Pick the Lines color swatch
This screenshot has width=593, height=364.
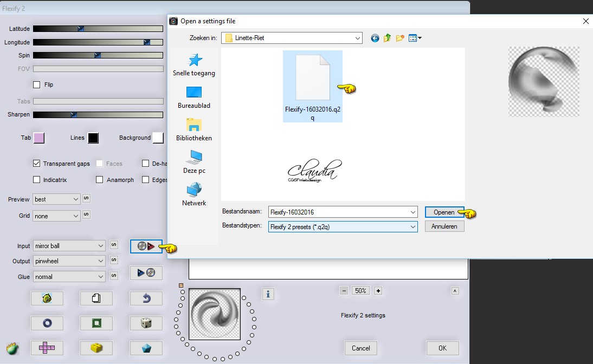[x=93, y=138]
